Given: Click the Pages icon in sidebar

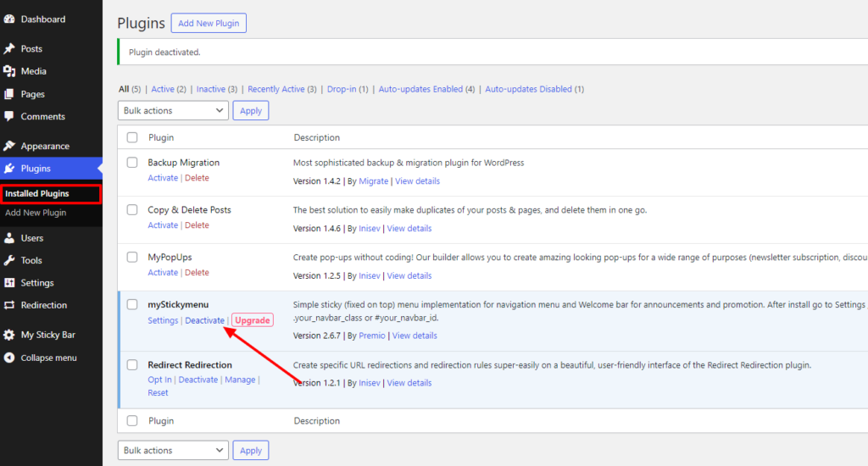Looking at the screenshot, I should (x=9, y=94).
